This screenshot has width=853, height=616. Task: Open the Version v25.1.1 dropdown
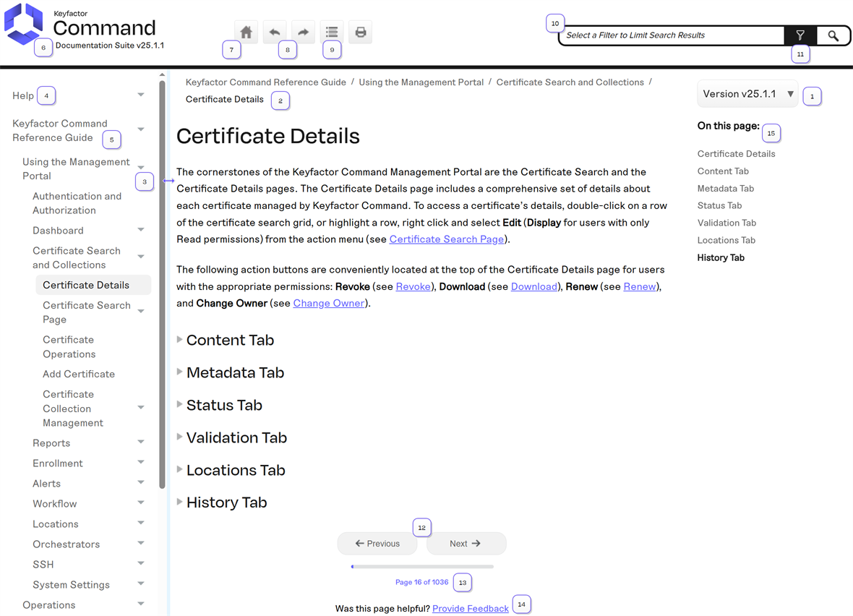pyautogui.click(x=747, y=94)
